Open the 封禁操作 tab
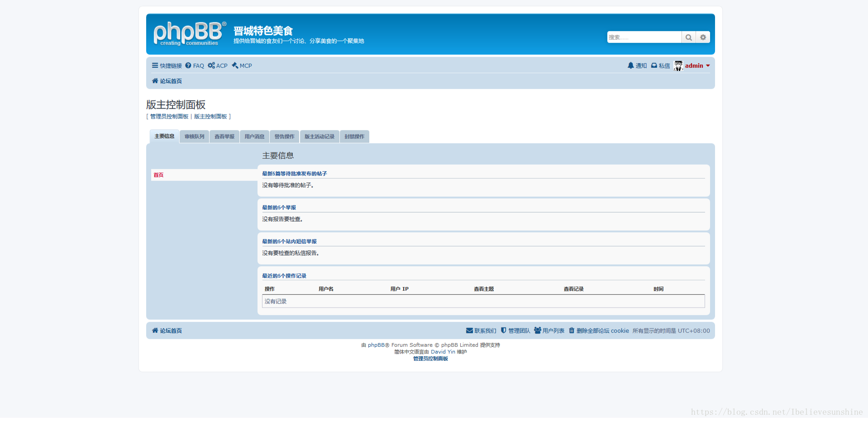This screenshot has height=421, width=868. click(354, 136)
